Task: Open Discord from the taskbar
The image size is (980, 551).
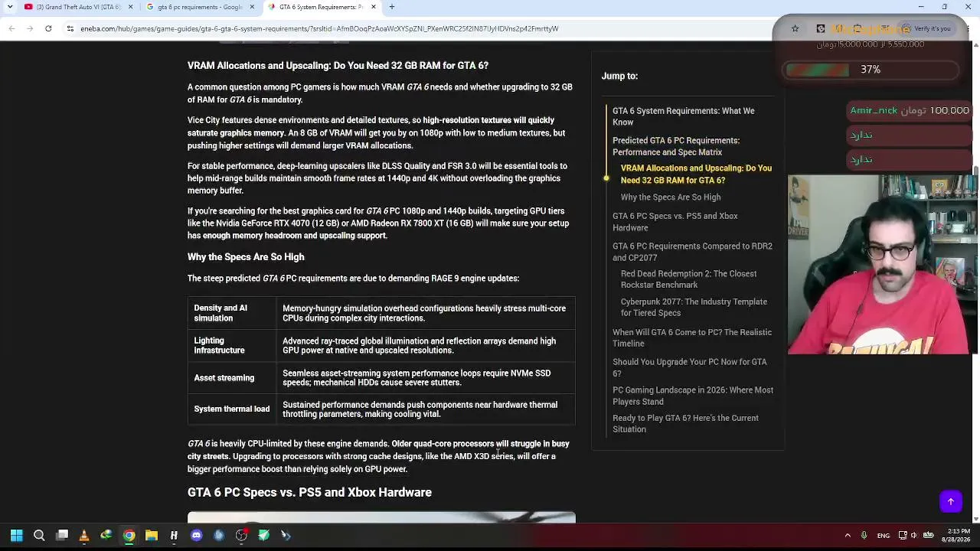Action: 196,536
